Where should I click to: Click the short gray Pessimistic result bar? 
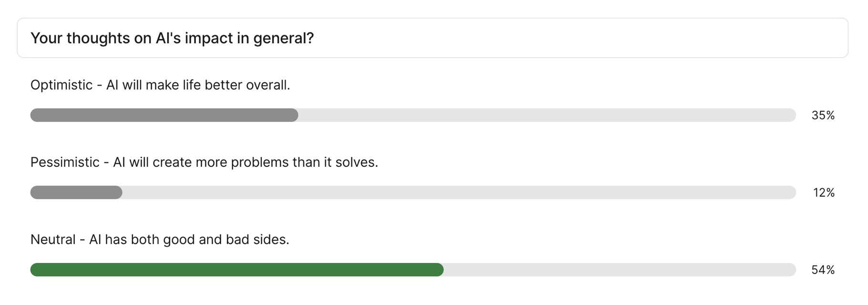pos(76,193)
